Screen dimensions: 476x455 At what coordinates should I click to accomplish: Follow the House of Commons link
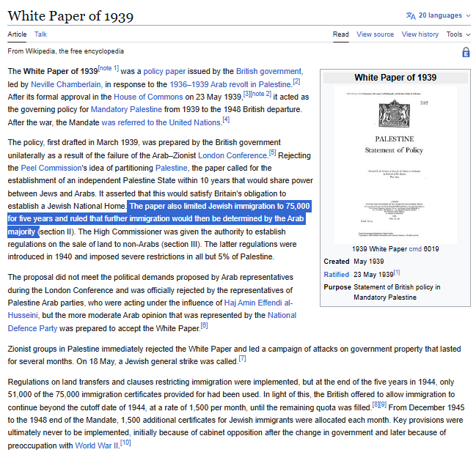pyautogui.click(x=148, y=97)
